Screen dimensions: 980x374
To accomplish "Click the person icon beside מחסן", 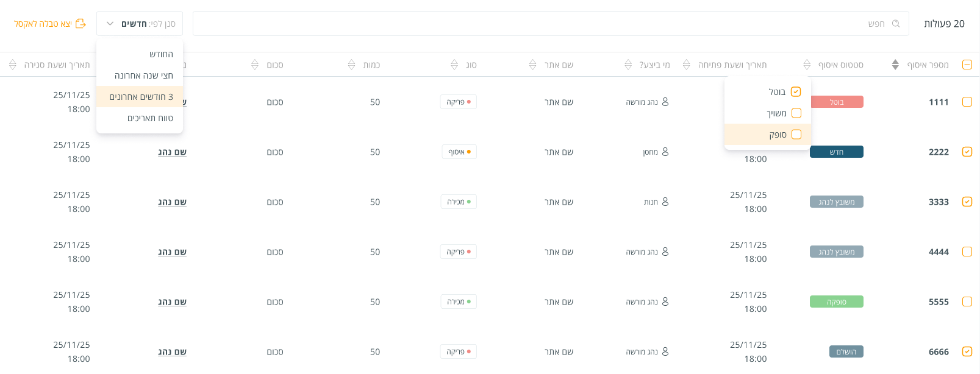I will pos(665,152).
